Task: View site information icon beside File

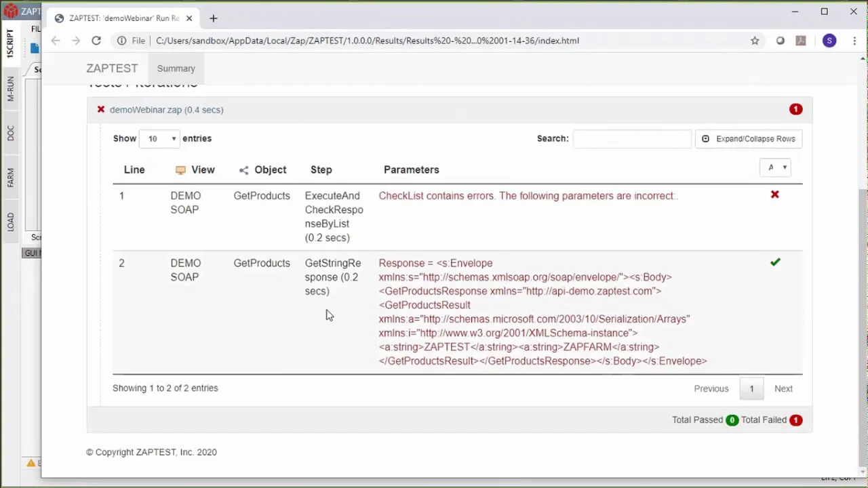Action: coord(121,41)
